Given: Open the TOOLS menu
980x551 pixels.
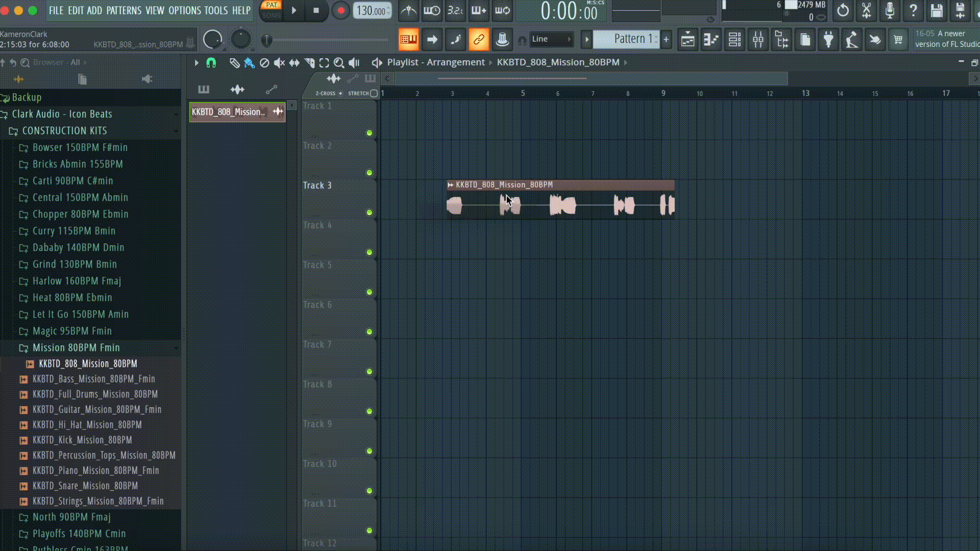Looking at the screenshot, I should (x=216, y=10).
